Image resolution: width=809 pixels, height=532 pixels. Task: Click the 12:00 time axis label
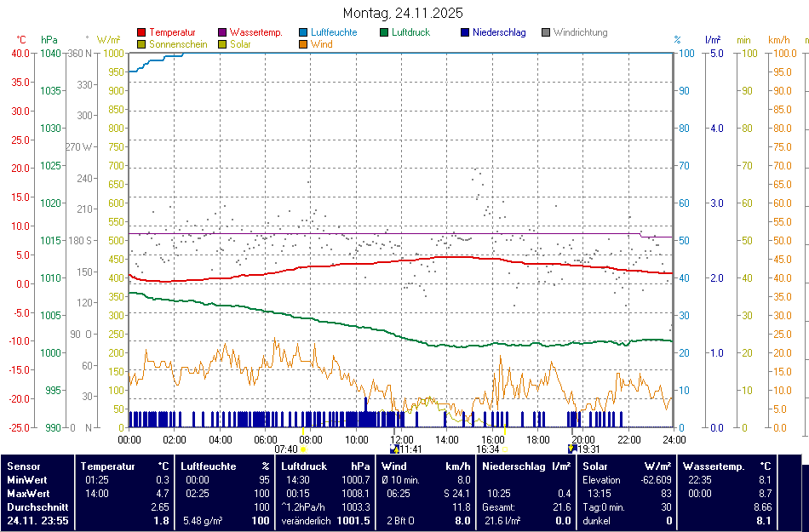tap(402, 439)
